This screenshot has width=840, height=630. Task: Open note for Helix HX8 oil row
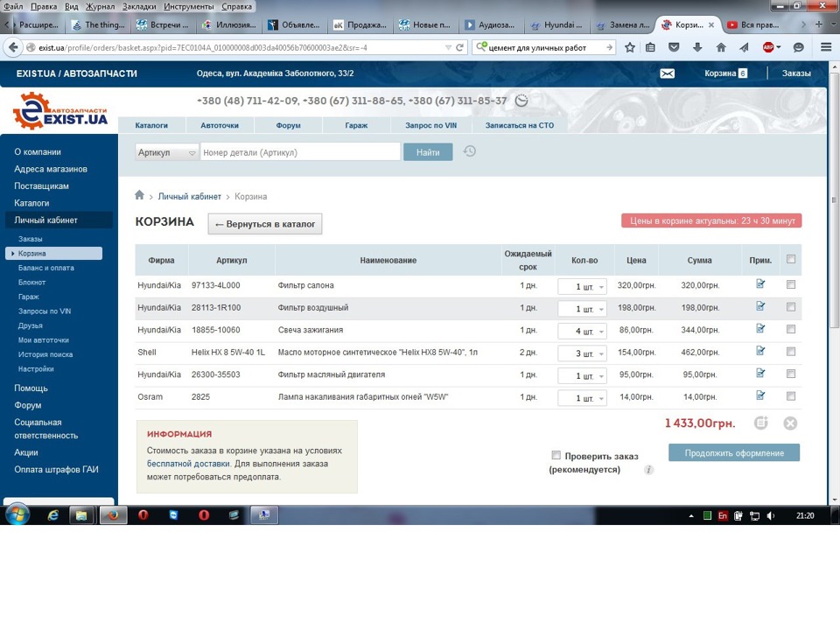point(760,352)
